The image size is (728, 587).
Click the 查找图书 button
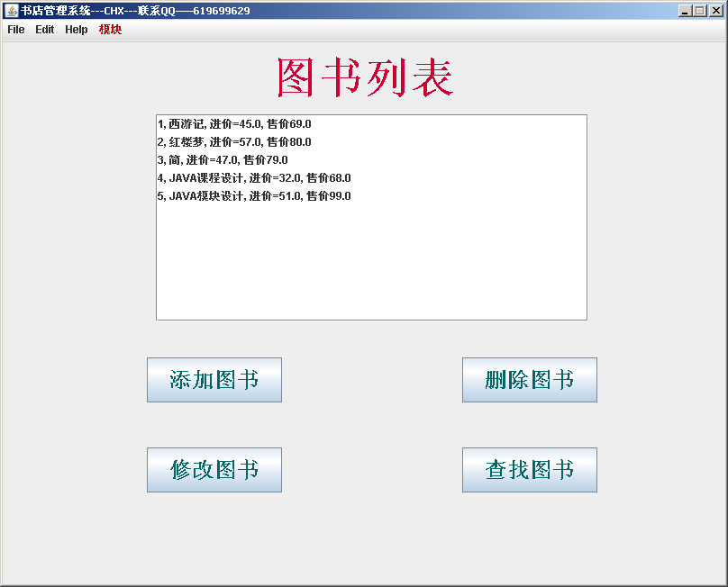(x=530, y=470)
